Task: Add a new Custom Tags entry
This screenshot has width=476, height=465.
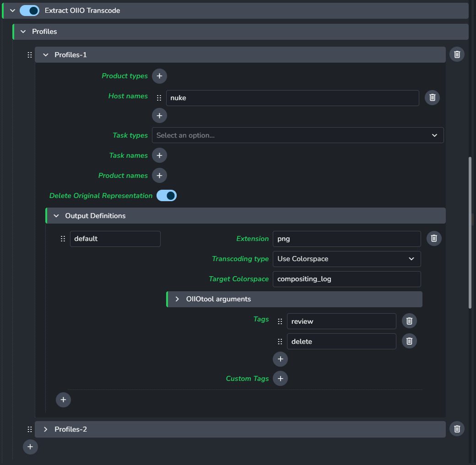Action: coord(280,379)
